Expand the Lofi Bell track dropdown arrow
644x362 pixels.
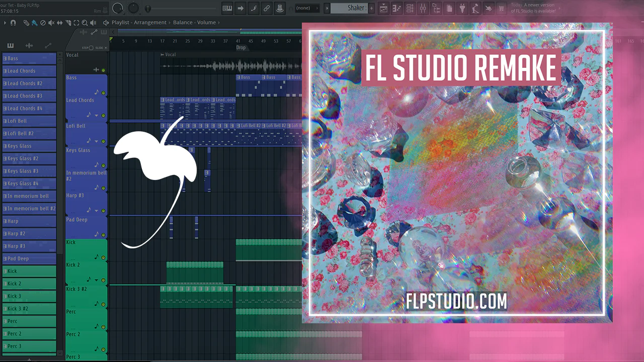point(97,141)
